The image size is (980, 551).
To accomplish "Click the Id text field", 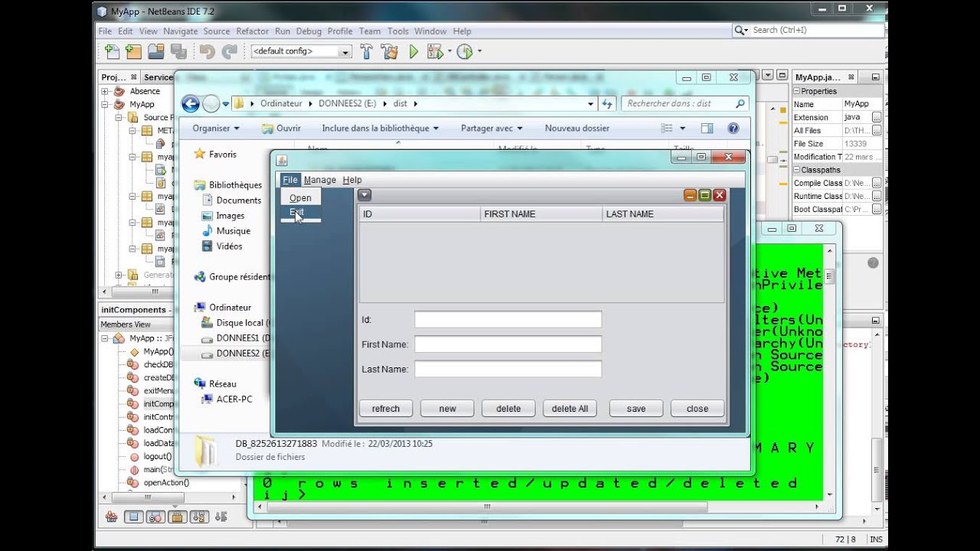I will tap(508, 320).
